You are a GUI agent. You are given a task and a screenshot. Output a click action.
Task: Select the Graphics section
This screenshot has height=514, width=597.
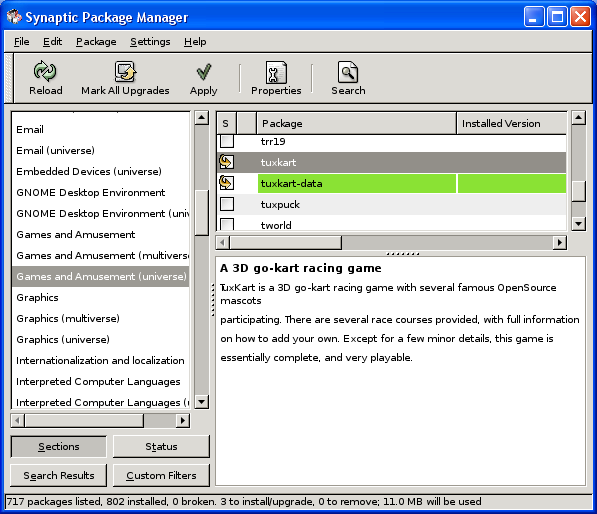point(101,297)
